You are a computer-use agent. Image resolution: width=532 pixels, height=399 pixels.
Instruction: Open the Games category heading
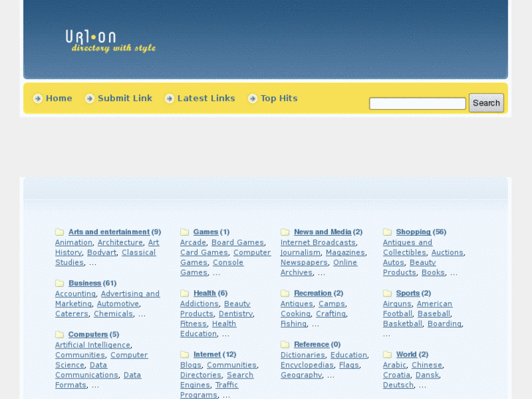(206, 232)
